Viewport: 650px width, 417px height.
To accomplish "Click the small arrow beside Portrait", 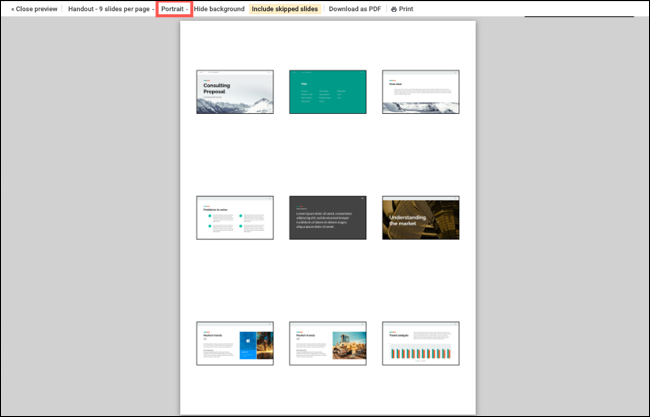I will click(187, 9).
